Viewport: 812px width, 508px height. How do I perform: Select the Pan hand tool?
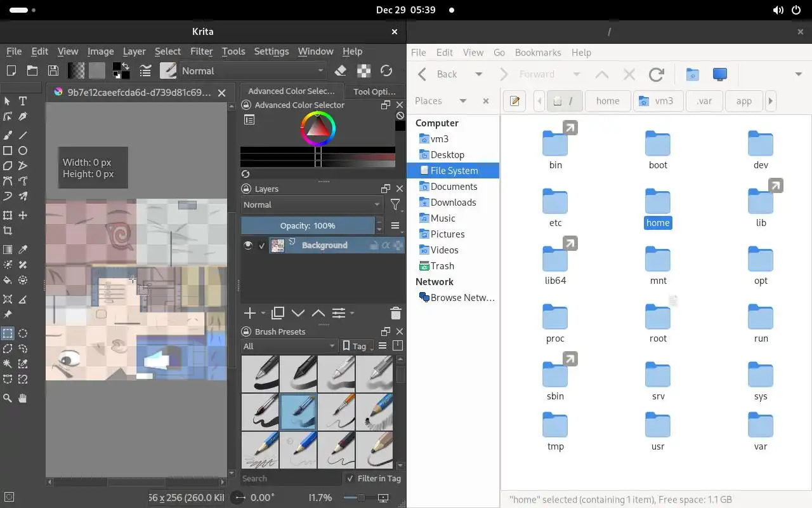click(23, 398)
